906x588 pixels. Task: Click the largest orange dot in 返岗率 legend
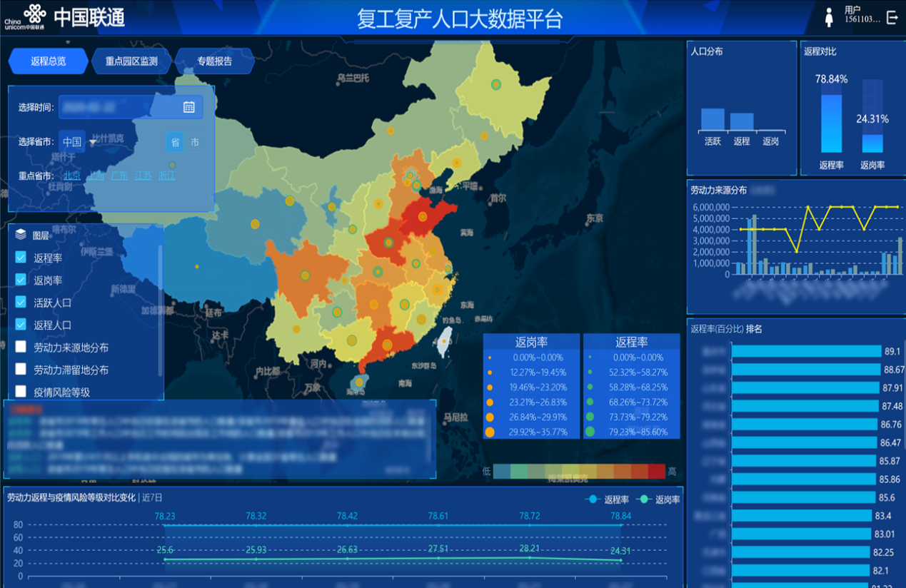point(490,432)
